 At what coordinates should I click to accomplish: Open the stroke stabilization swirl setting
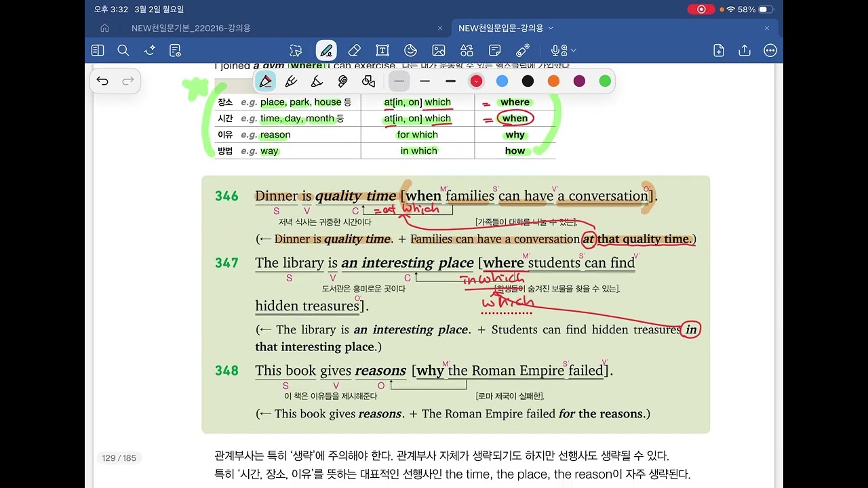[x=342, y=81]
